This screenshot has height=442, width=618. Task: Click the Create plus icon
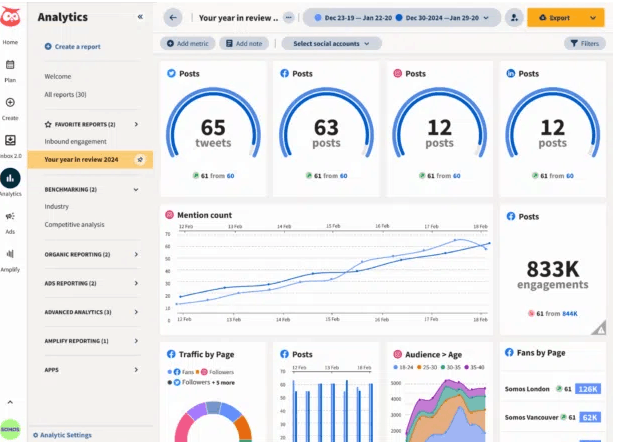tap(10, 103)
